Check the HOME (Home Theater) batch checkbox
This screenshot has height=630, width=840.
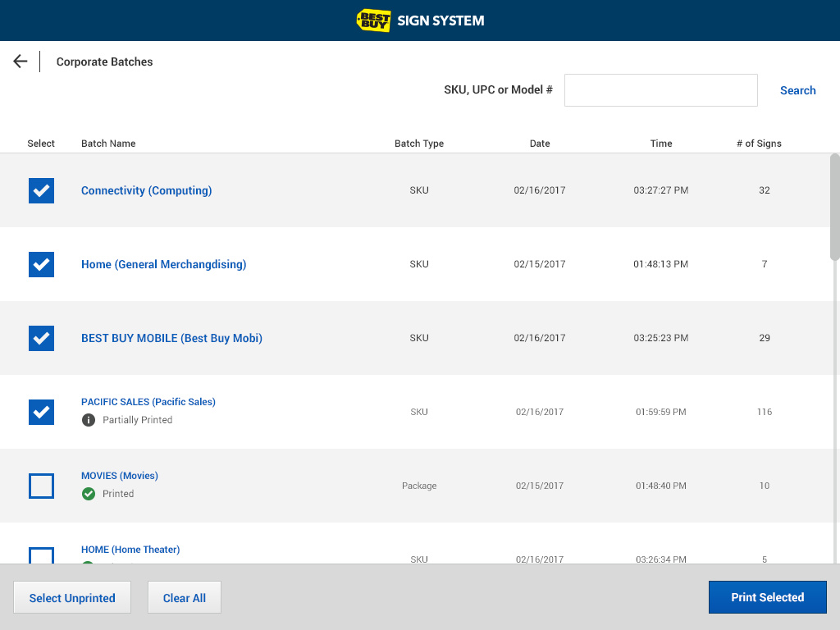(x=41, y=555)
